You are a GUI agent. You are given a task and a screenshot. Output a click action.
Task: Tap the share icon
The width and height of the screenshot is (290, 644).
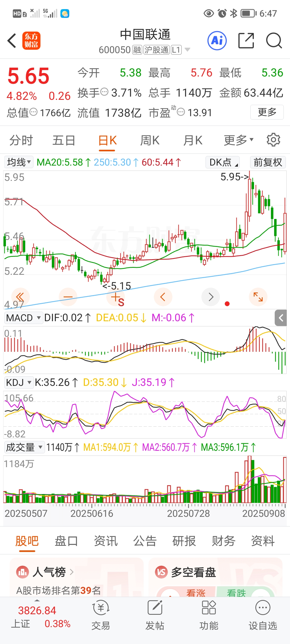(x=246, y=41)
